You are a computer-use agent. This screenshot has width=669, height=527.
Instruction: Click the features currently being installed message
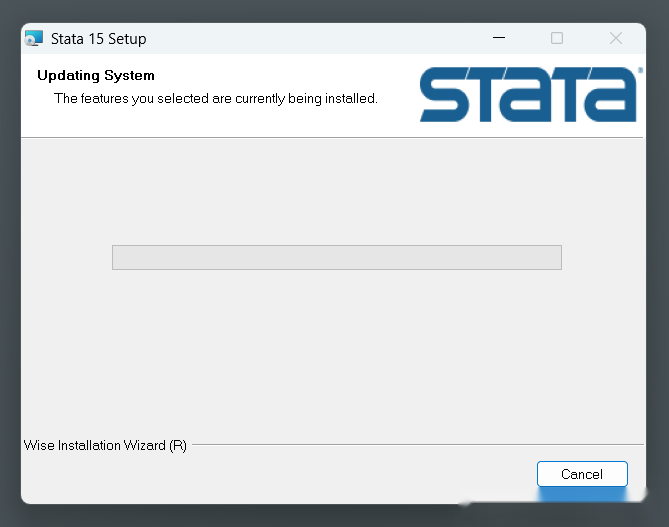(x=216, y=99)
